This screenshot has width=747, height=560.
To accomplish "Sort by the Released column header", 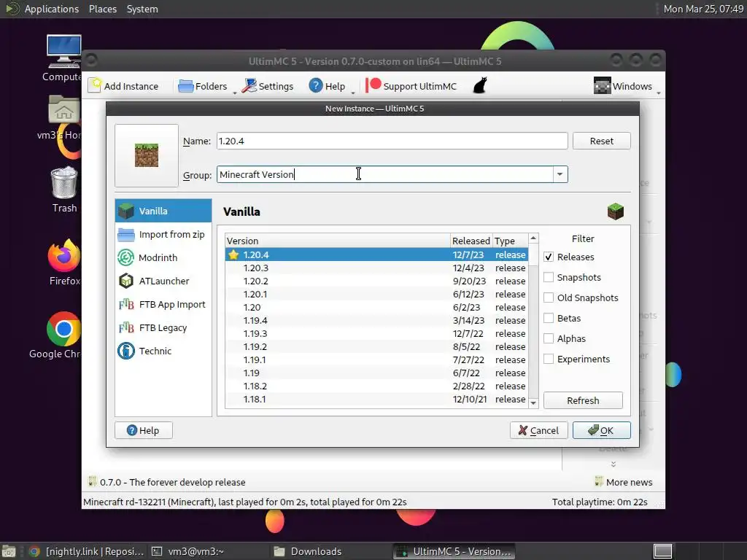I will click(x=471, y=241).
